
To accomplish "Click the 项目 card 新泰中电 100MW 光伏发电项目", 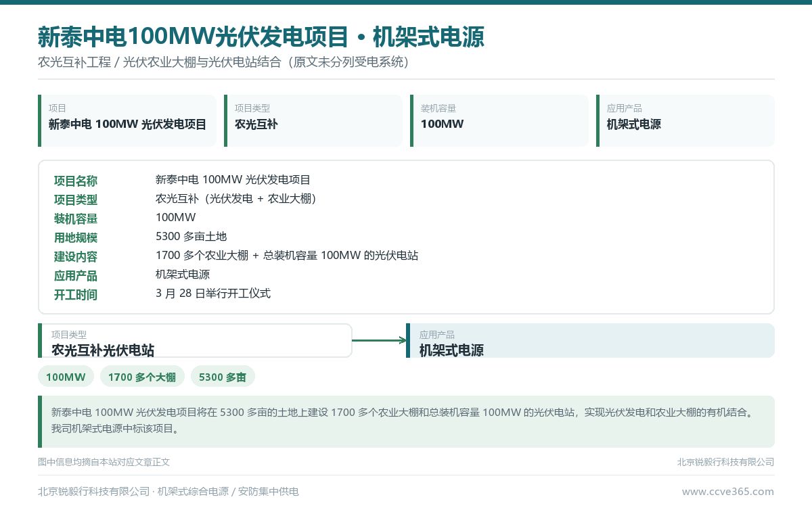I will coord(127,120).
